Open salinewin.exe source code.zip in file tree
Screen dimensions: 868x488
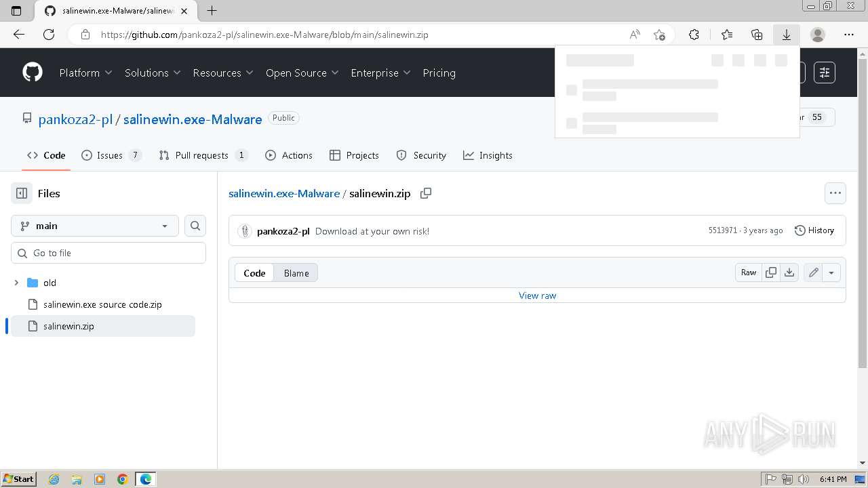pos(102,304)
